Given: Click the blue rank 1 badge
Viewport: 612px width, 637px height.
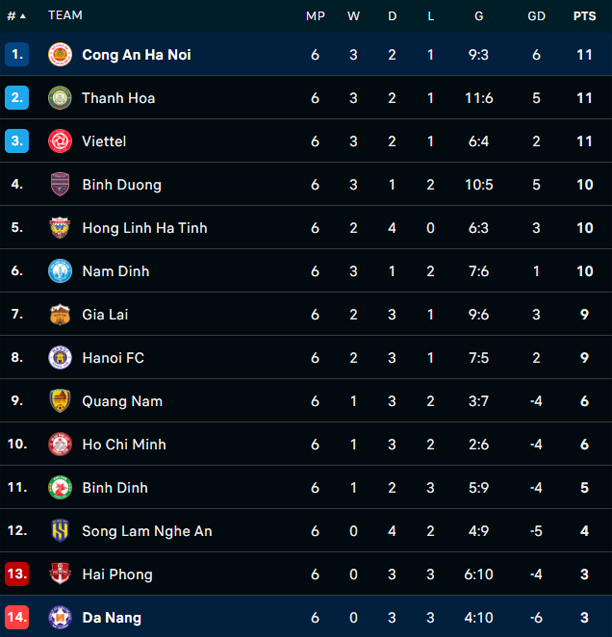Looking at the screenshot, I should (17, 55).
